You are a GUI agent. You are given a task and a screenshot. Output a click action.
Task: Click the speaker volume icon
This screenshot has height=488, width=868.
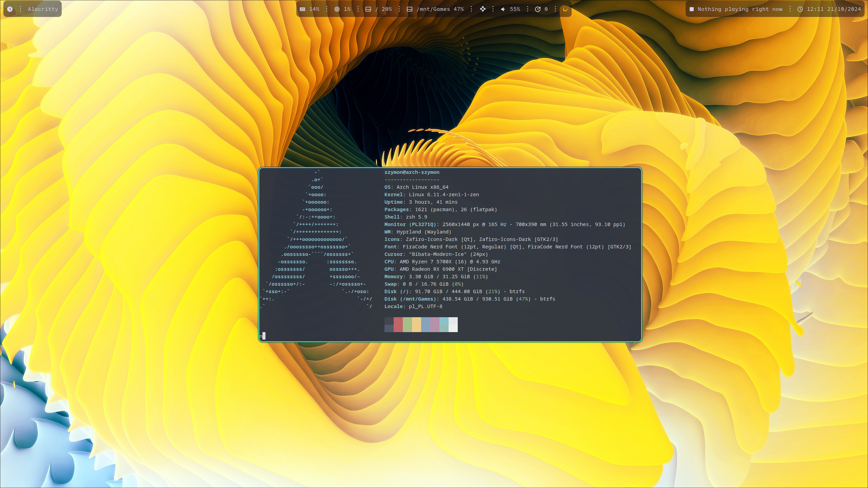coord(503,9)
